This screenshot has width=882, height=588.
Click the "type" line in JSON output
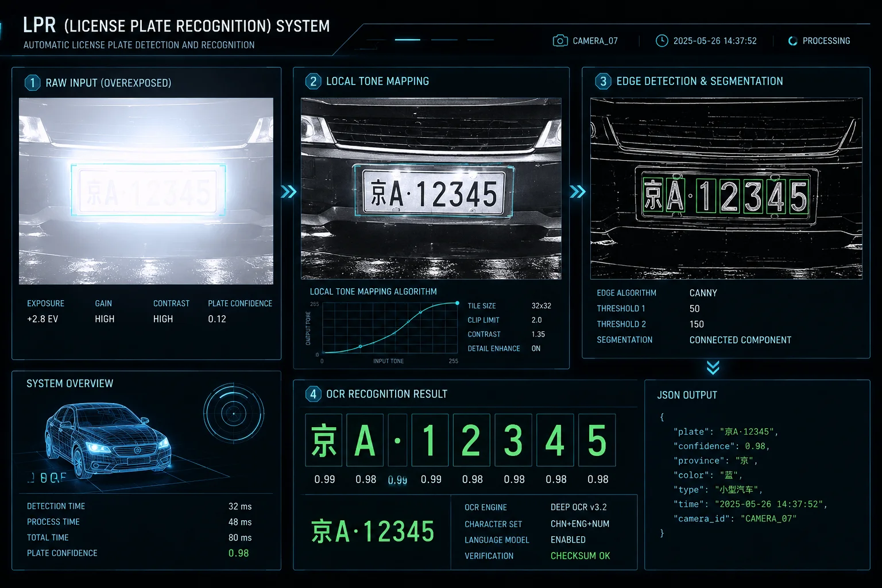(x=718, y=490)
